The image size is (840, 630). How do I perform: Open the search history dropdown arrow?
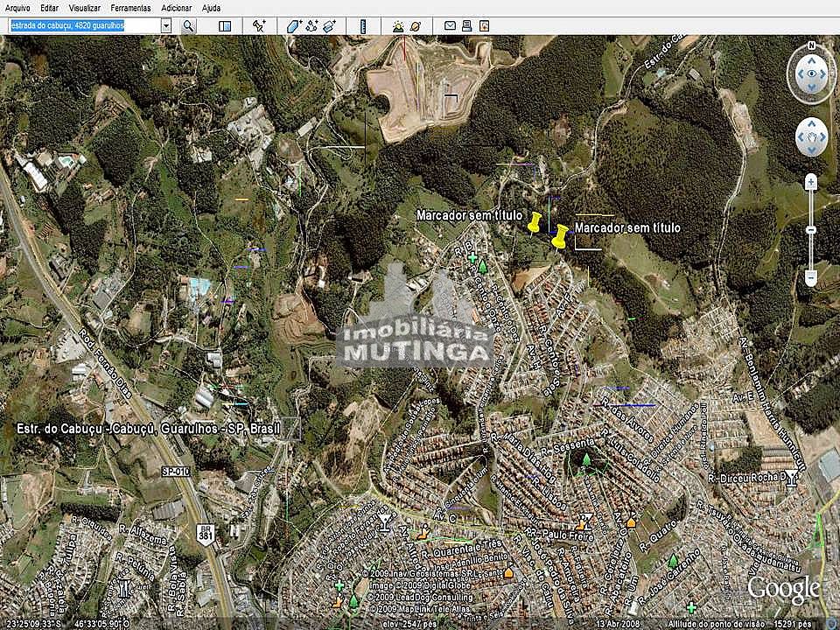click(x=166, y=25)
